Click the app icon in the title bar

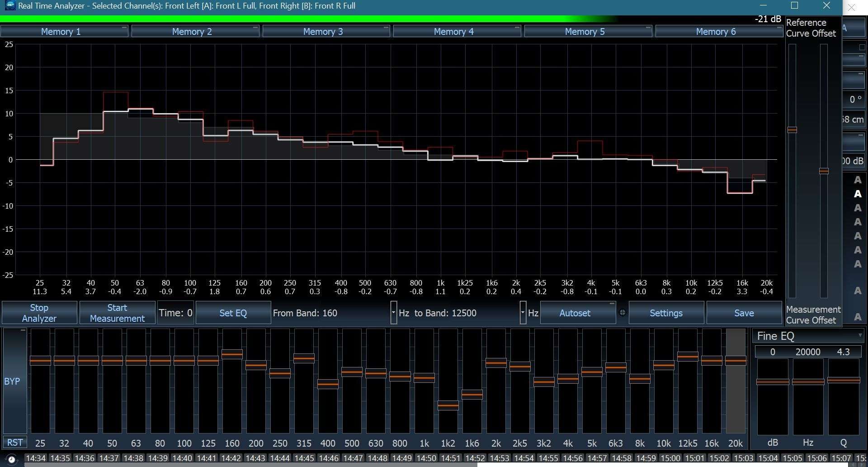[9, 6]
